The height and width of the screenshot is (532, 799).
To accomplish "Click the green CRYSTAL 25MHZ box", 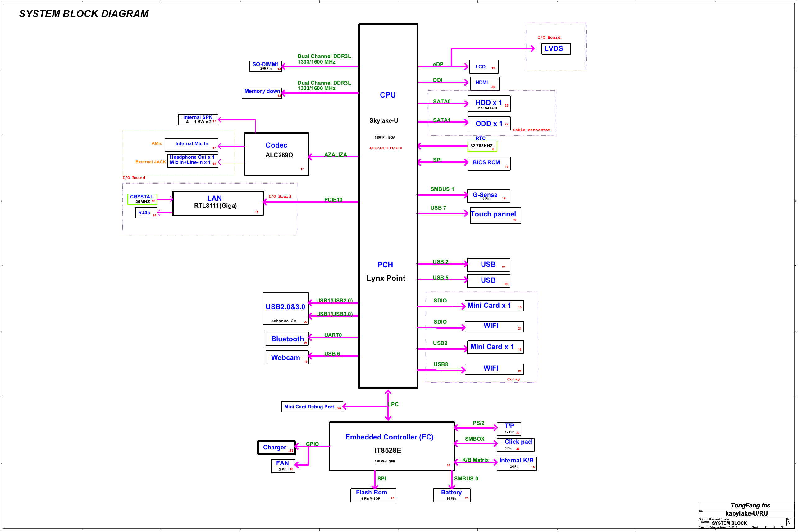I will [x=142, y=199].
